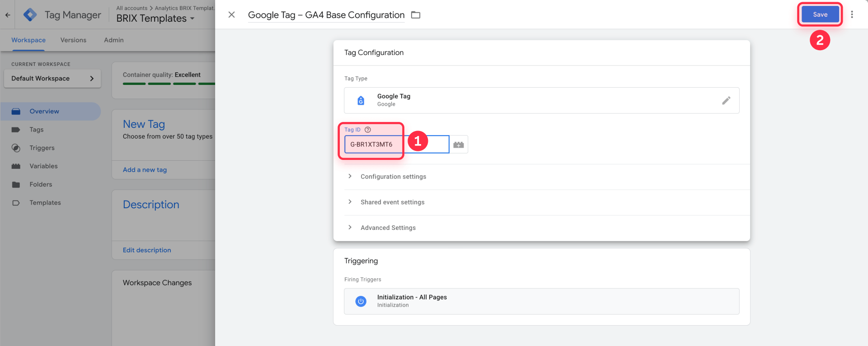Select Overview in the sidebar
The height and width of the screenshot is (346, 868).
click(51, 112)
